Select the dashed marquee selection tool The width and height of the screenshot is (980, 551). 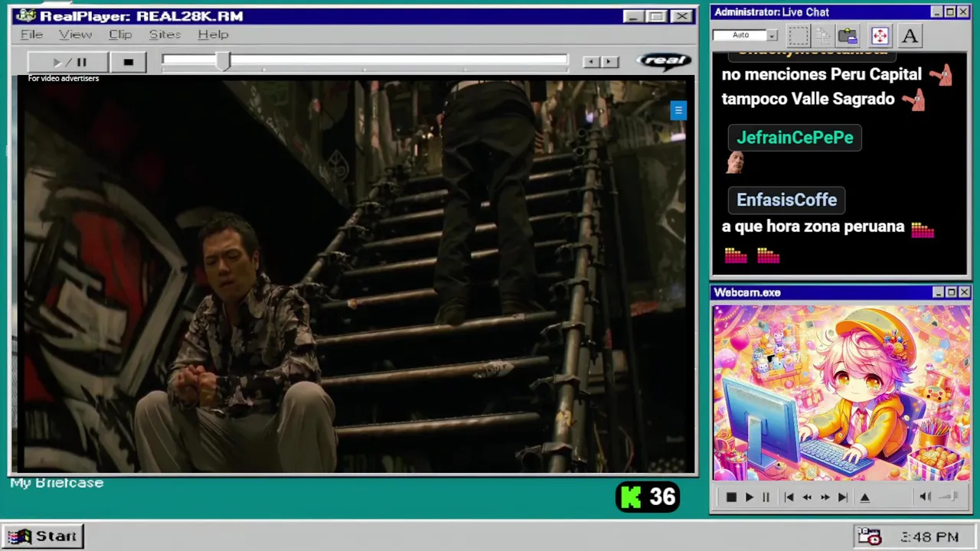pyautogui.click(x=799, y=35)
